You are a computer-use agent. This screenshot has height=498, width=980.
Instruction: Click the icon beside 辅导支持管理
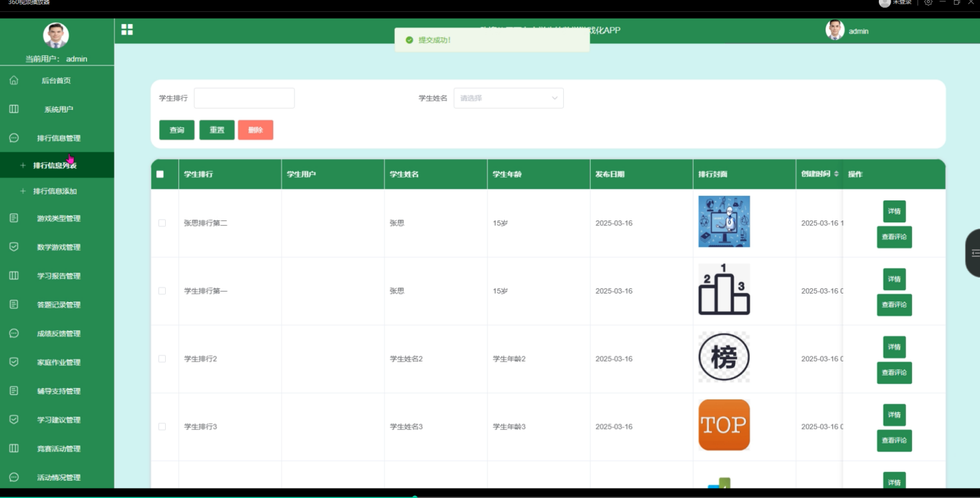[x=14, y=391]
